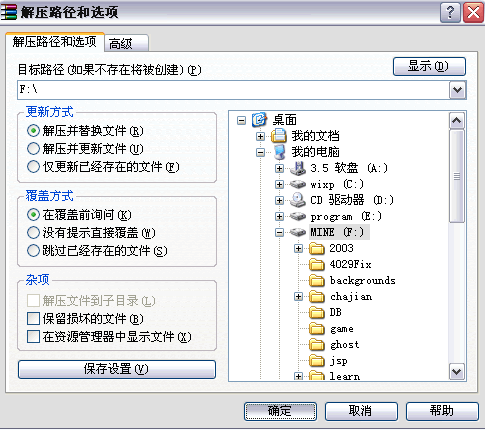Expand the CD 驱动器 (D:) node

pyautogui.click(x=279, y=200)
